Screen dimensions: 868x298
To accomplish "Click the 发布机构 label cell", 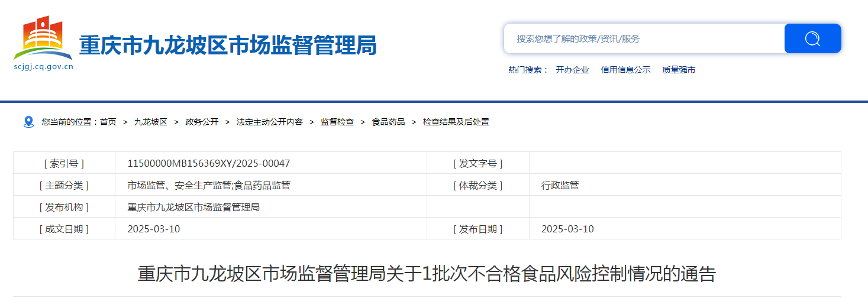I will tap(64, 207).
